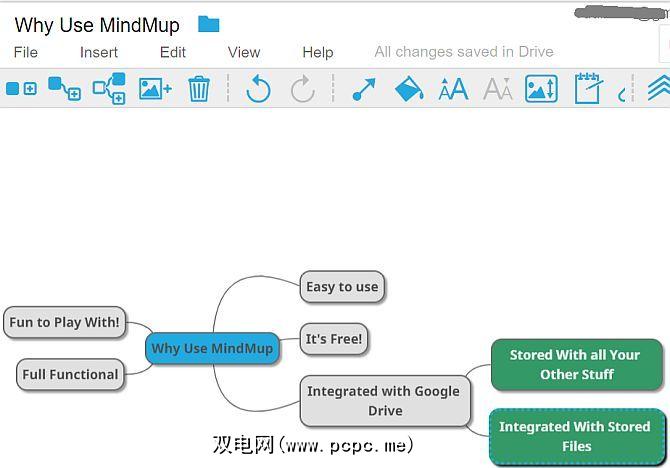This screenshot has width=670, height=468.
Task: Select the It's Free! node
Action: click(x=334, y=339)
